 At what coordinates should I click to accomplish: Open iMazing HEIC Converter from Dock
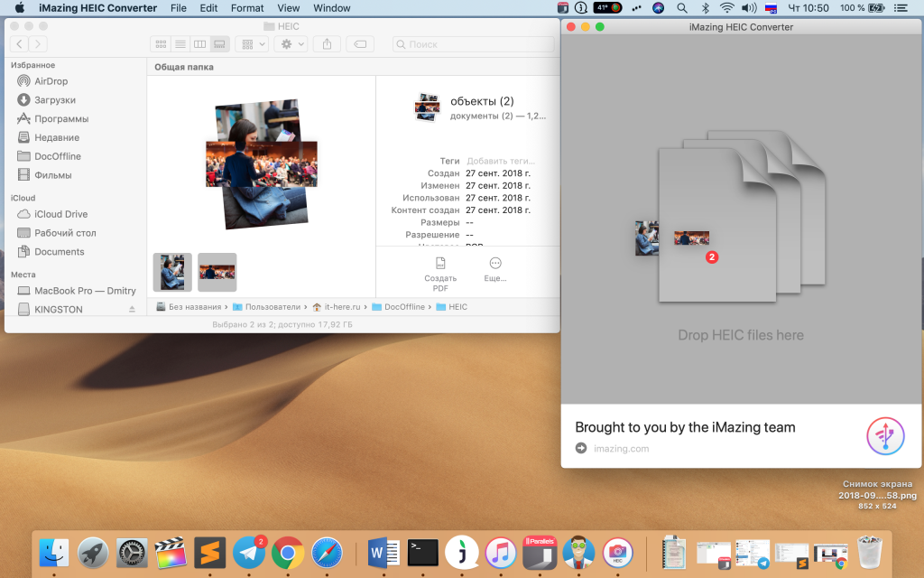pyautogui.click(x=617, y=551)
